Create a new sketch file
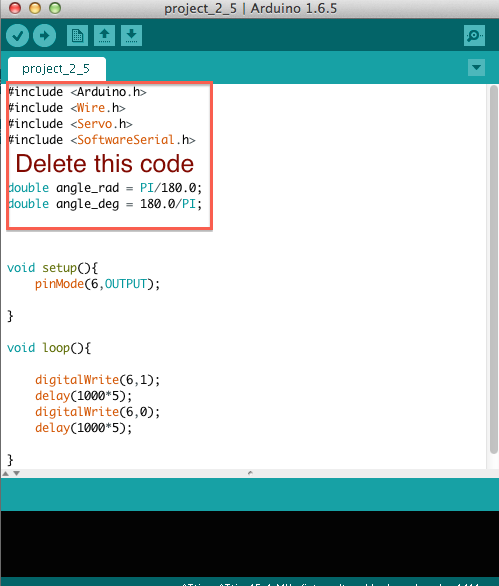The width and height of the screenshot is (499, 586). coord(77,36)
